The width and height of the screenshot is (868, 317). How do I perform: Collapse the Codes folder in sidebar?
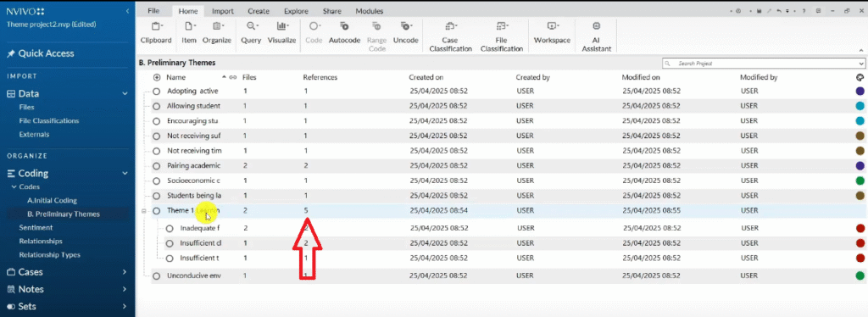[14, 187]
